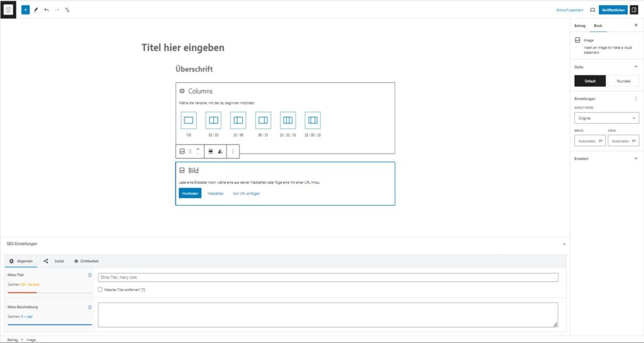This screenshot has height=343, width=644.
Task: Open the Sichtbarkeit SEO tab
Action: coord(86,261)
